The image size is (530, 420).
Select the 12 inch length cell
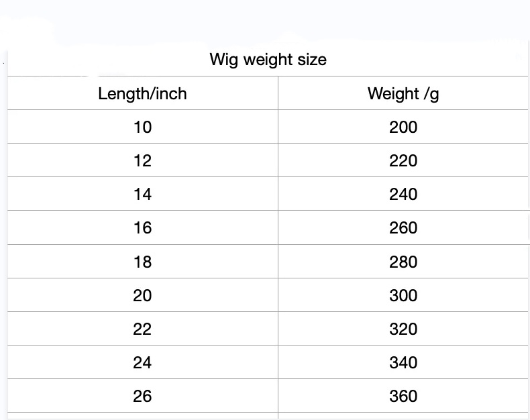(x=142, y=161)
